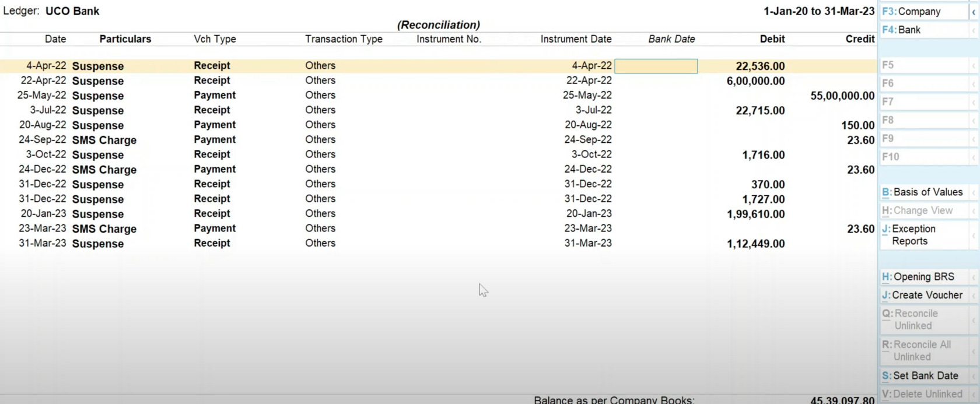Click chevron beside Exception Reports

coord(974,236)
